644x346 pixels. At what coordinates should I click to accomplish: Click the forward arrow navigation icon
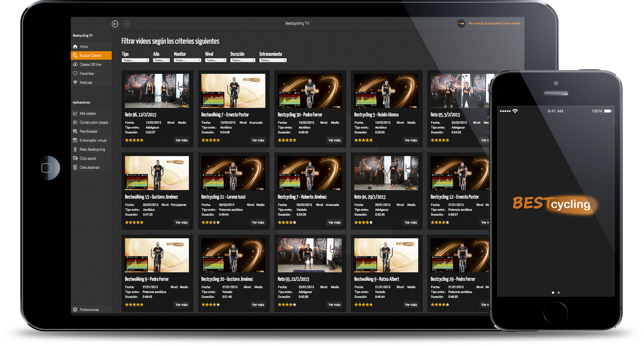pyautogui.click(x=126, y=24)
